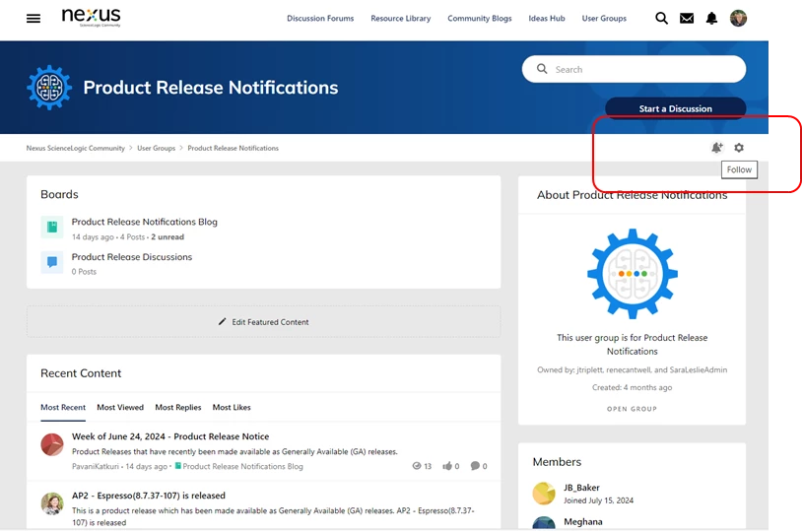
Task: Open Community Blogs menu
Action: [x=480, y=19]
